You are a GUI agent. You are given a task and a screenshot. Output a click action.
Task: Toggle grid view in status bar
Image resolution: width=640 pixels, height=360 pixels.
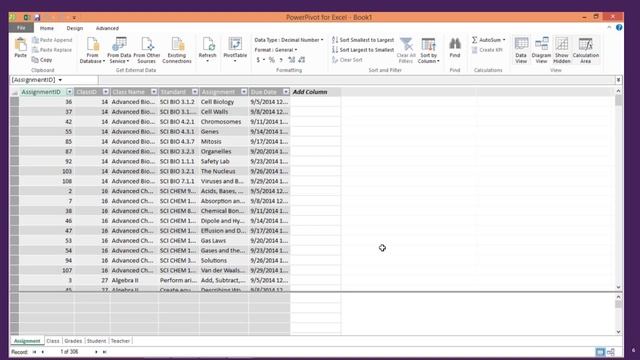[x=600, y=352]
